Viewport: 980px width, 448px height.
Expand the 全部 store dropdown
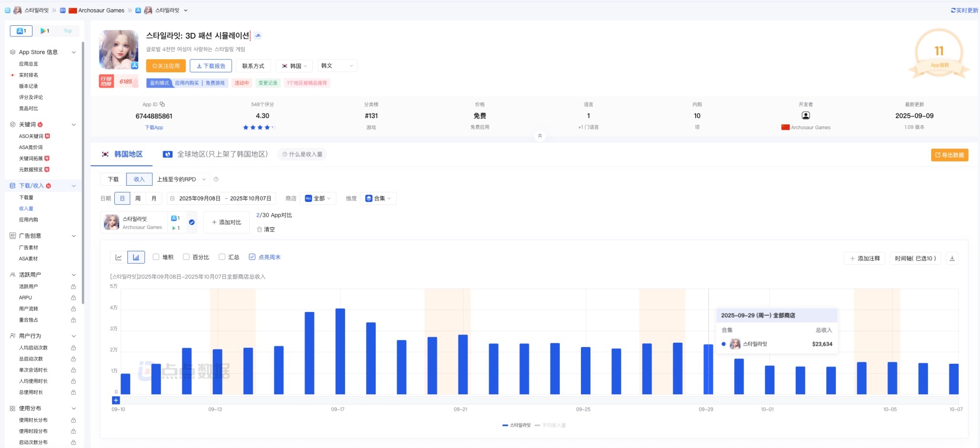[x=318, y=199]
